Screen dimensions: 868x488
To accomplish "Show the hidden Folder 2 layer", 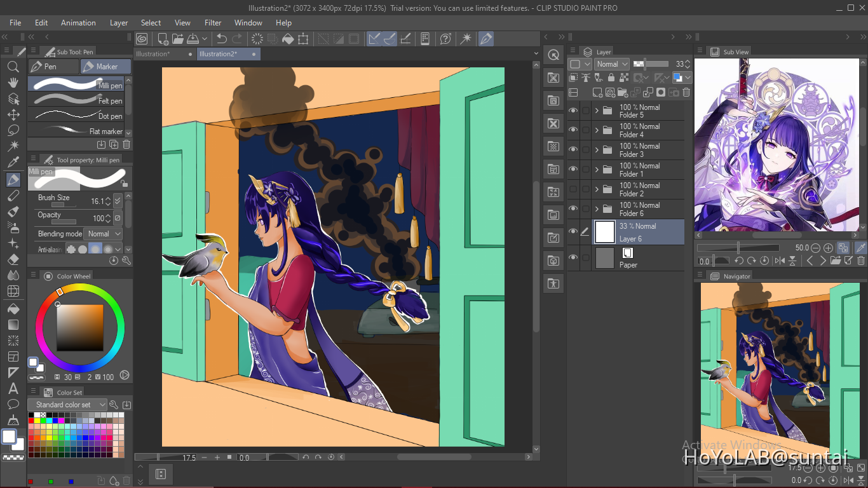I will tap(573, 189).
